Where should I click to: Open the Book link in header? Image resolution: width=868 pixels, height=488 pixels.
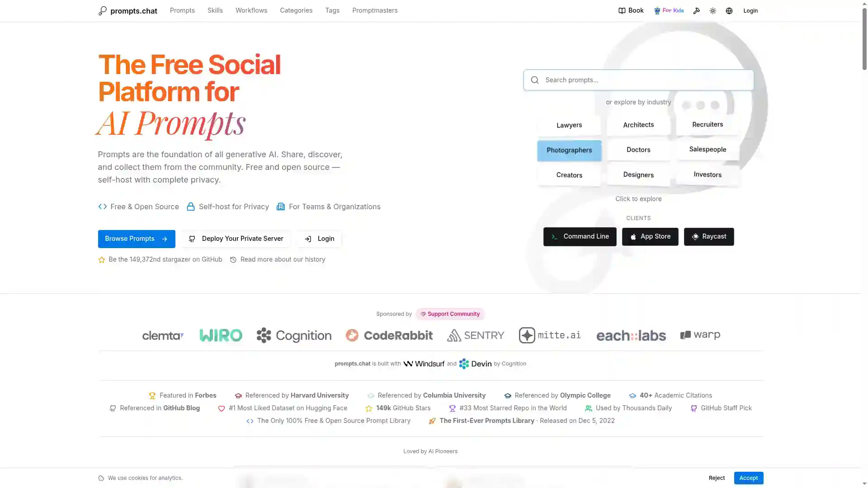pyautogui.click(x=631, y=10)
